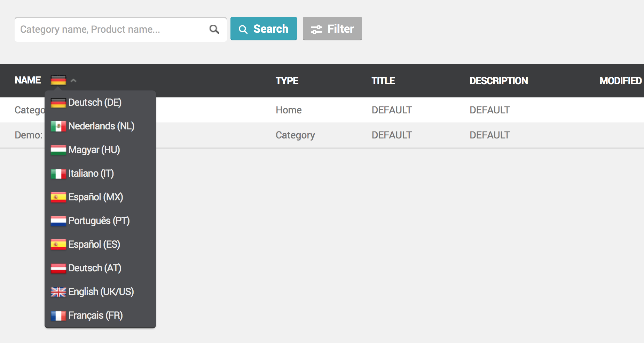Select Français (FR) language

tap(100, 316)
